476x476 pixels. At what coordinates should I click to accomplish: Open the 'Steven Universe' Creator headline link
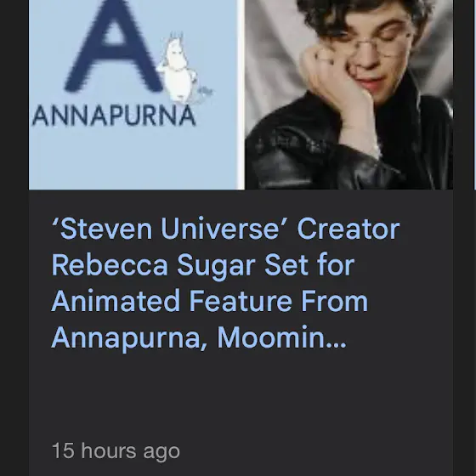click(x=225, y=283)
